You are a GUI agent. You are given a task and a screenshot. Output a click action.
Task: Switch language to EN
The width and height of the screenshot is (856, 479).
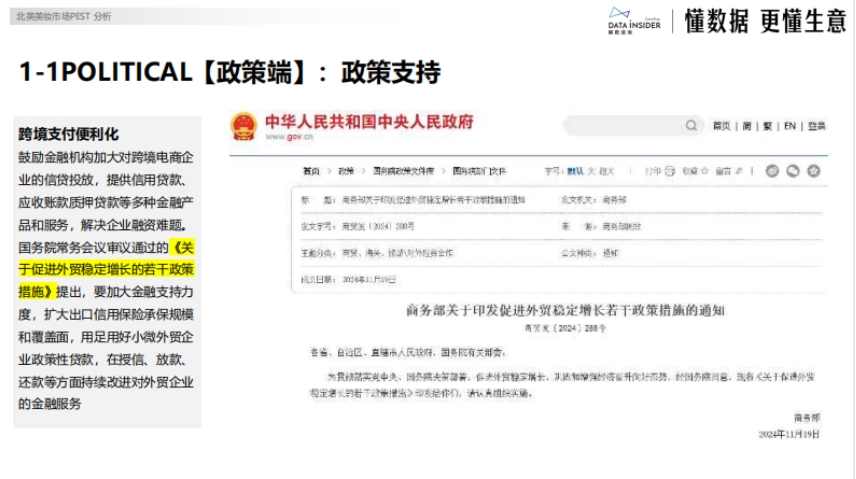790,126
